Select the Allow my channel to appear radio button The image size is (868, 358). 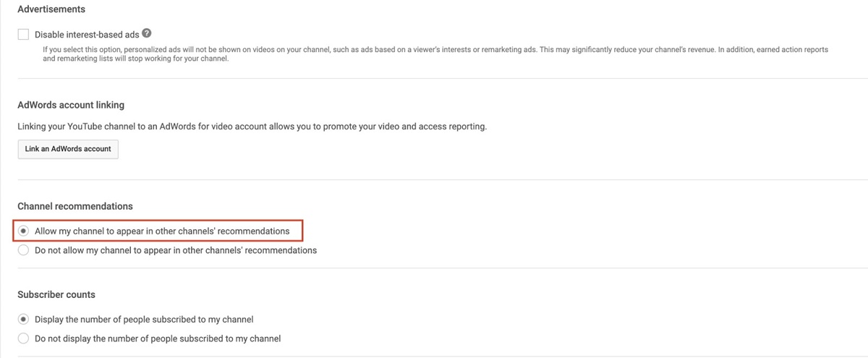pos(24,231)
